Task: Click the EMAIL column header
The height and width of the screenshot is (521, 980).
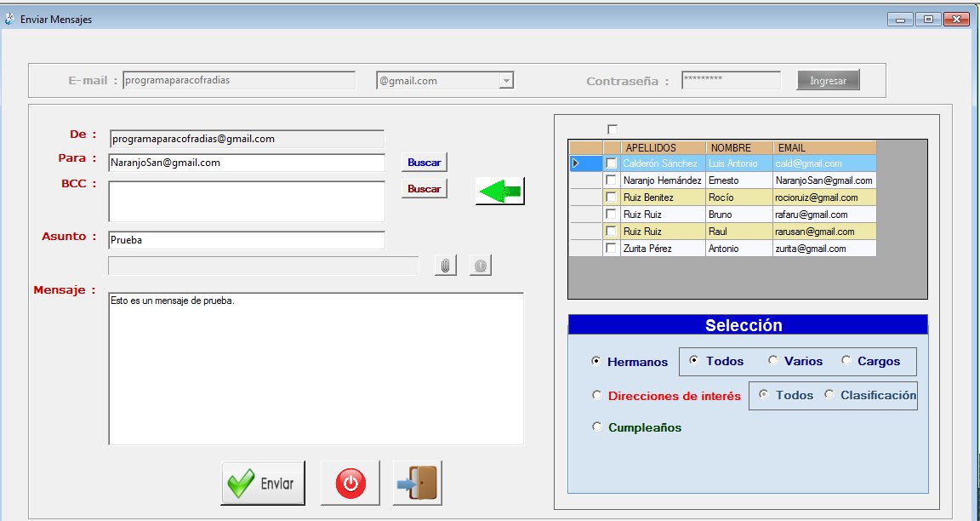Action: (x=823, y=148)
